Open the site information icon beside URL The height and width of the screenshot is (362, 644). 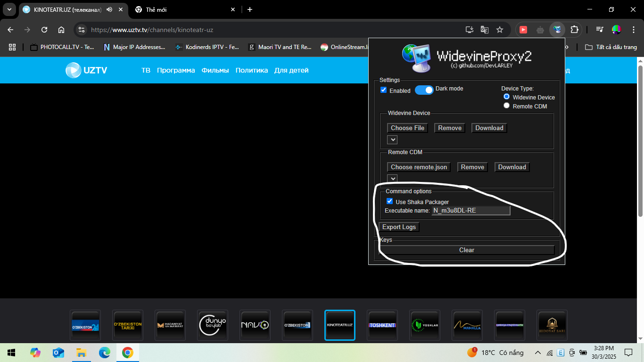82,30
